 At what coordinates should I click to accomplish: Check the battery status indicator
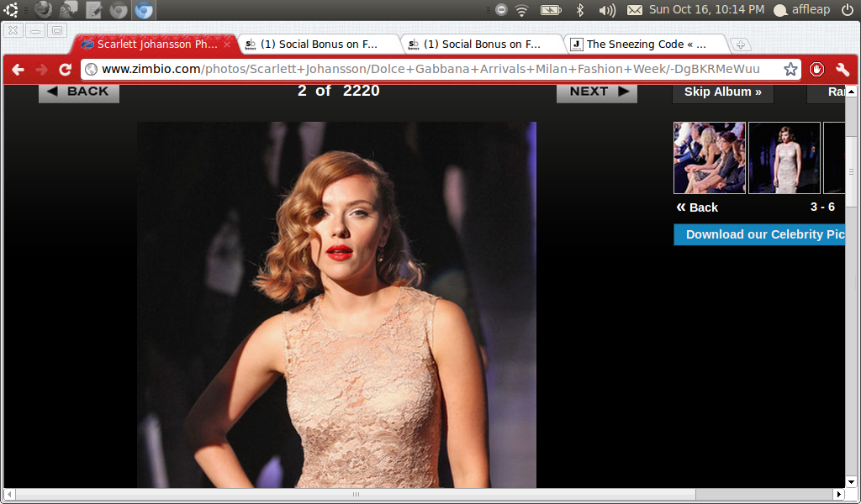pyautogui.click(x=551, y=10)
